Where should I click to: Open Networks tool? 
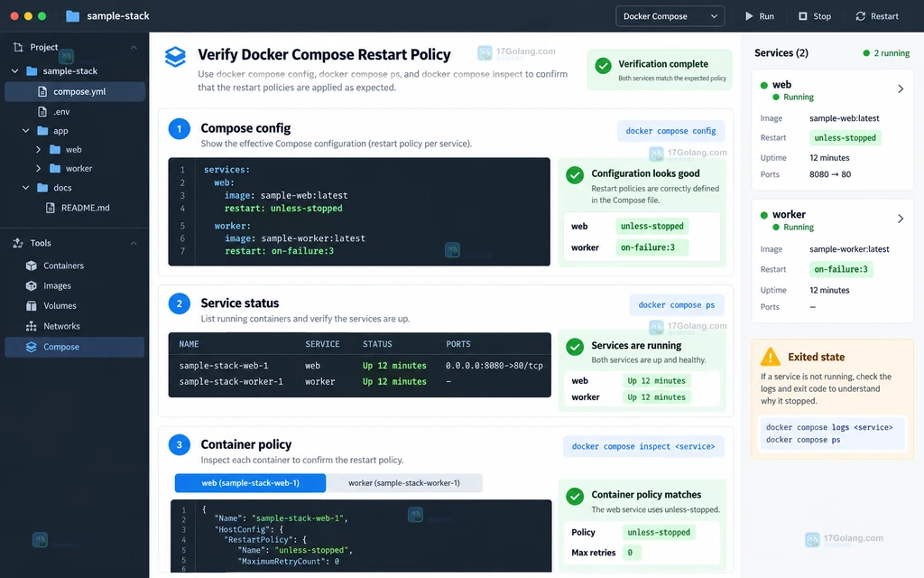[61, 326]
